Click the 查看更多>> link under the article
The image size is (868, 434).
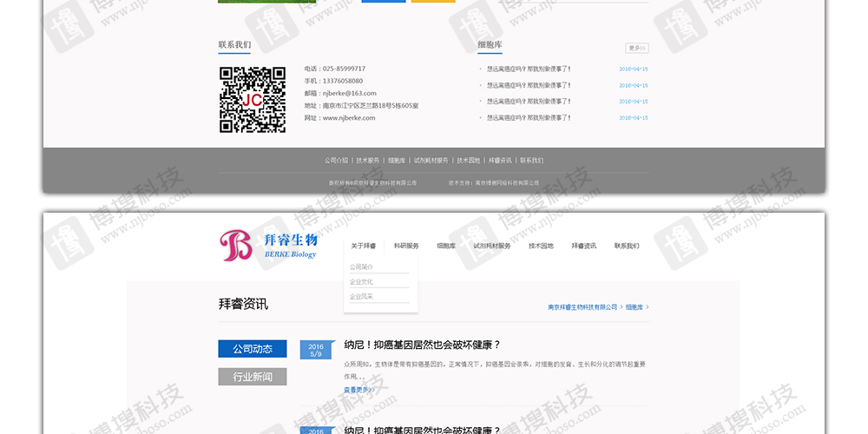click(x=358, y=390)
